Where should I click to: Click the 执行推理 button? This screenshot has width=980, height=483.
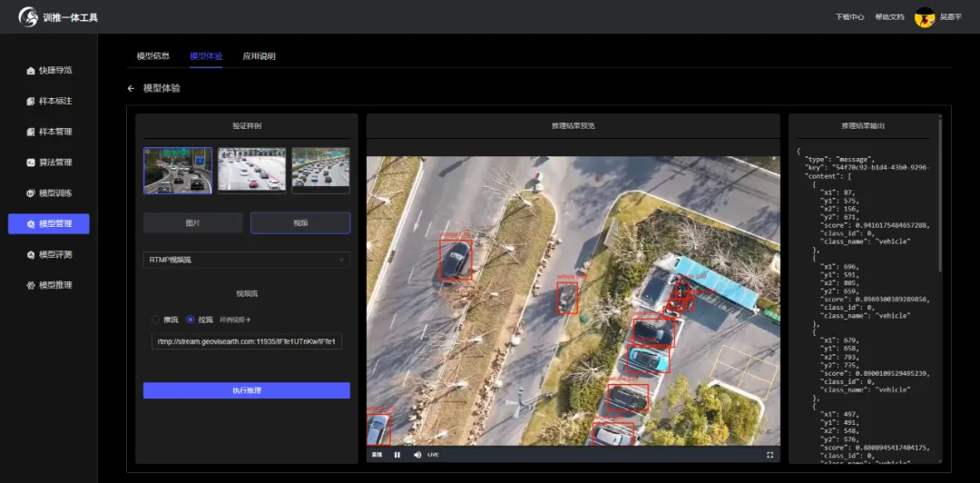point(246,390)
